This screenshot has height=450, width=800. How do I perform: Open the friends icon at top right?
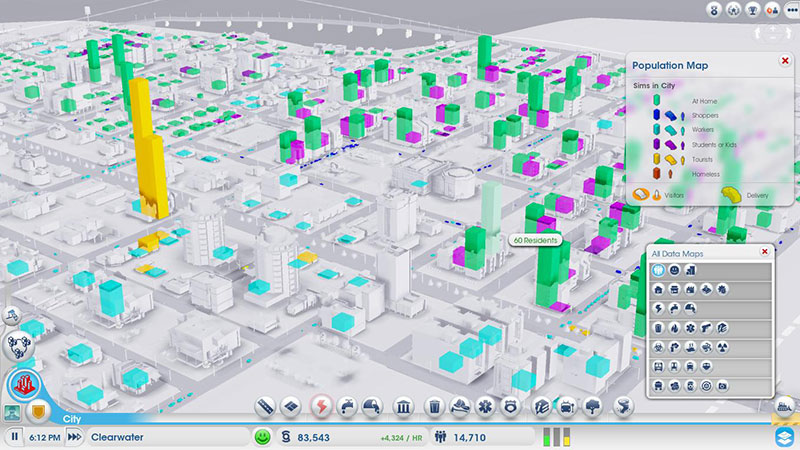tap(772, 10)
